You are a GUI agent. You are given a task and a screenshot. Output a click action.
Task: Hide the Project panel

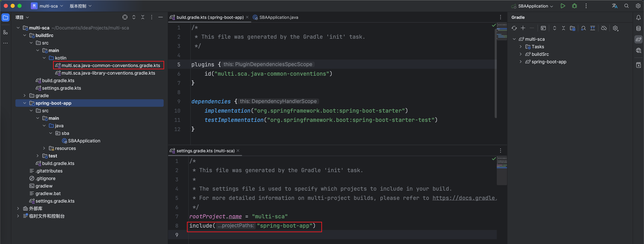coord(161,17)
